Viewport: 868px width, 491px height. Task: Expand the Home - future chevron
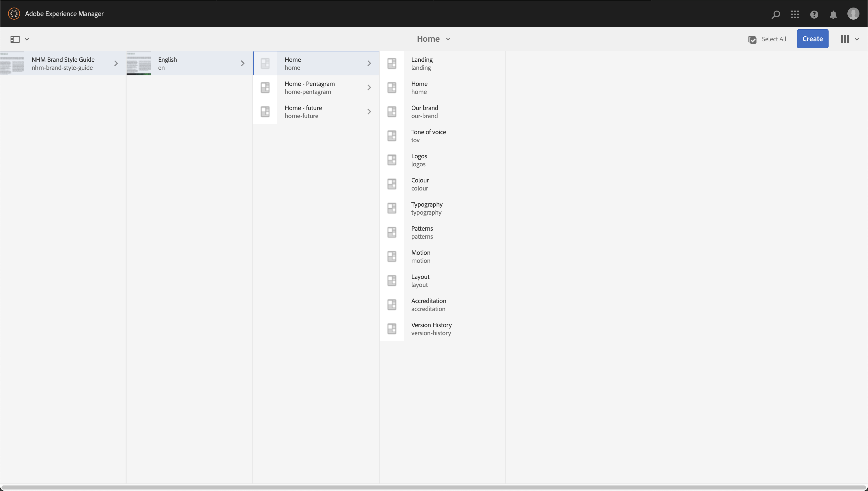pos(369,112)
